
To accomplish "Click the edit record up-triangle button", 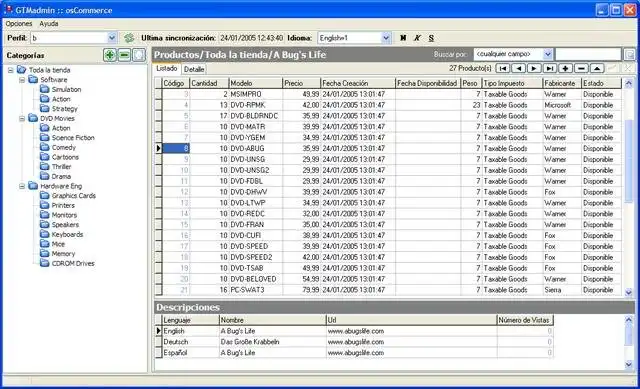I will 597,68.
